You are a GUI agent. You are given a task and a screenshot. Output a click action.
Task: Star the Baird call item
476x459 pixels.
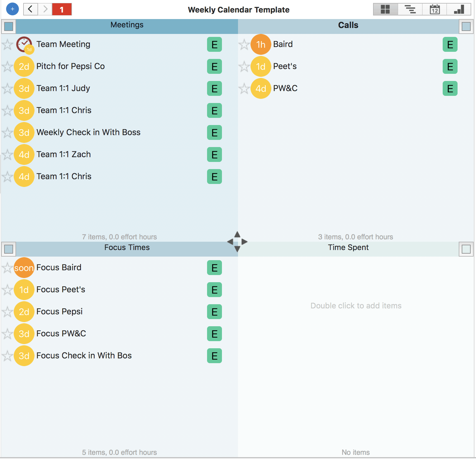(x=244, y=45)
